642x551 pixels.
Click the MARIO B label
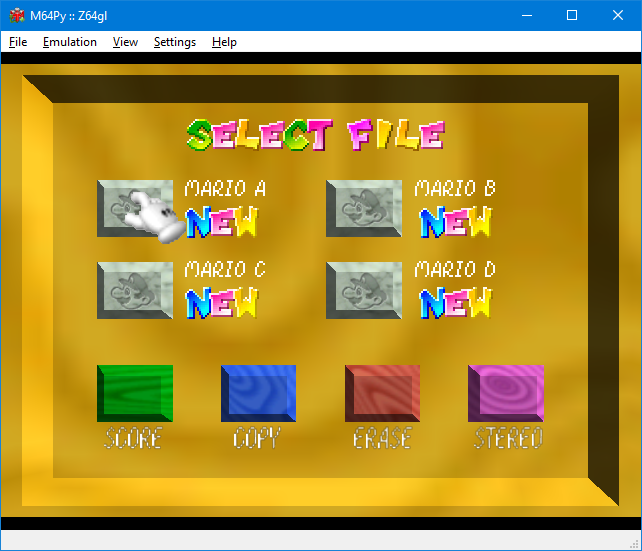[x=454, y=189]
